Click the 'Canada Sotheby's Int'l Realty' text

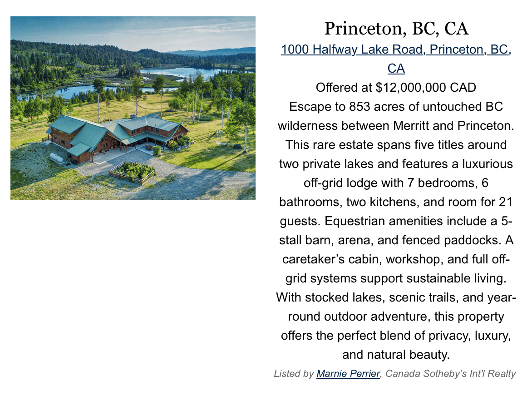pos(451,373)
